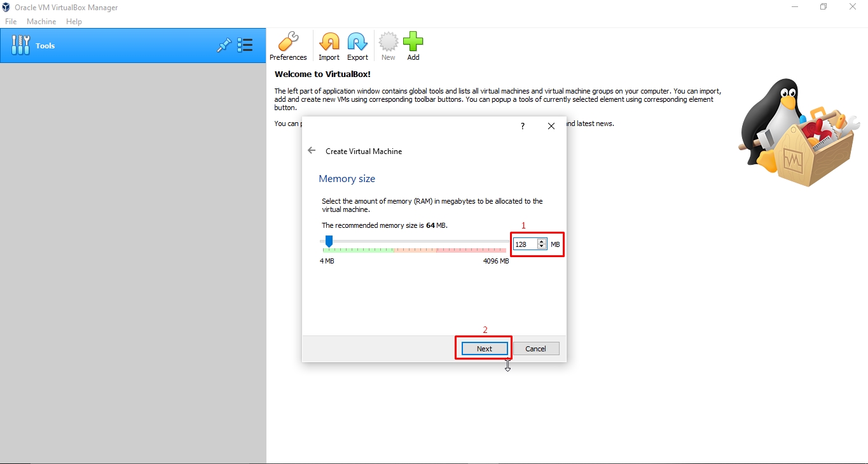This screenshot has height=464, width=868.
Task: Restore down the VirtualBox Manager window
Action: pyautogui.click(x=823, y=7)
